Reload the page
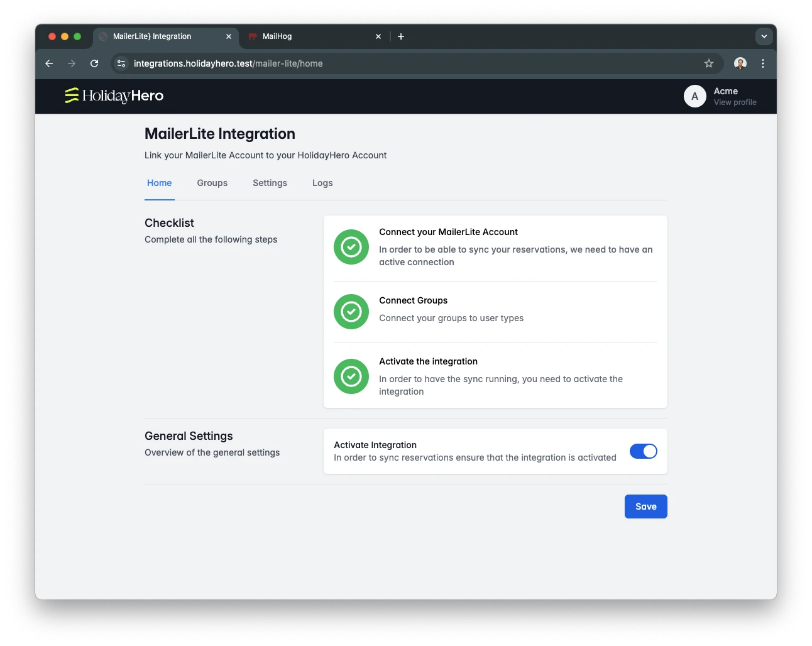 pos(94,63)
